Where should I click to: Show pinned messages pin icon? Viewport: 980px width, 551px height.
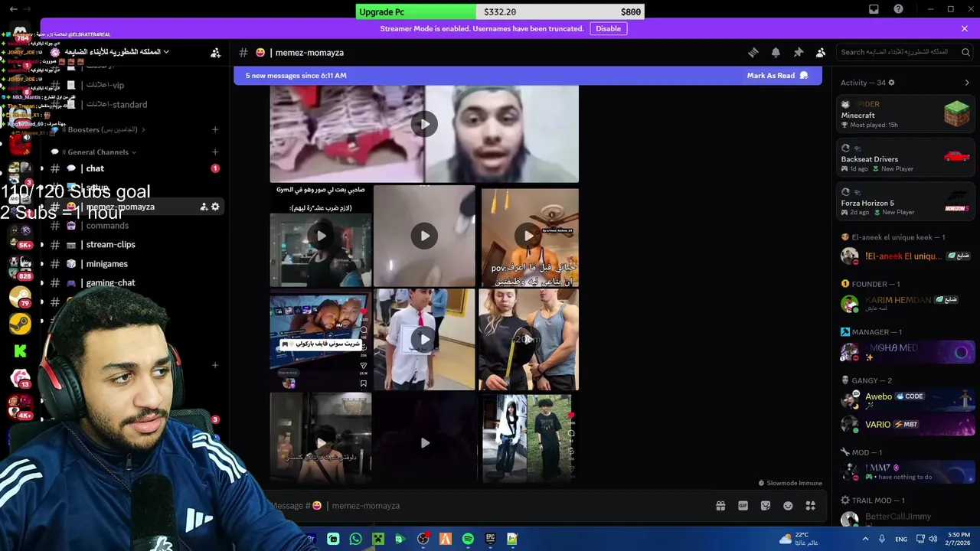pos(798,52)
